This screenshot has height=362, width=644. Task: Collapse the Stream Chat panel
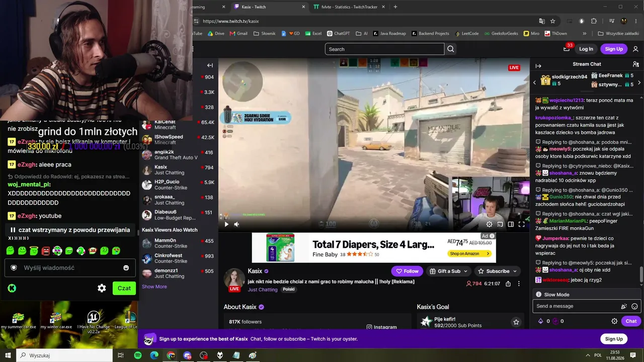point(538,66)
